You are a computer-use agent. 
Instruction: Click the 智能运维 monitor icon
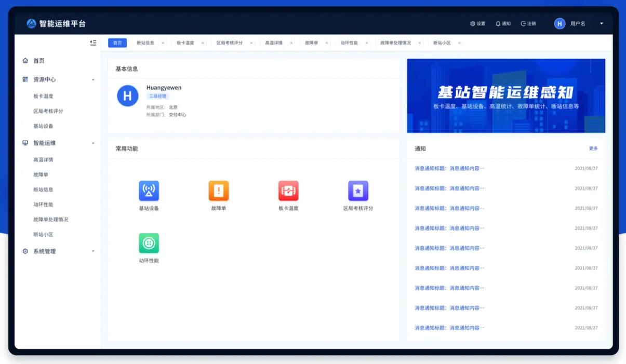pos(25,143)
